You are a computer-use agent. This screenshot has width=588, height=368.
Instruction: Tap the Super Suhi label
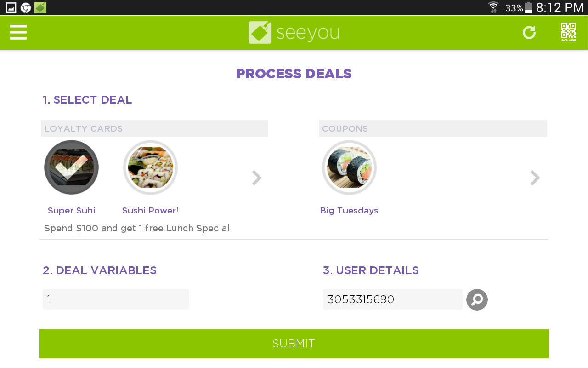coord(71,211)
